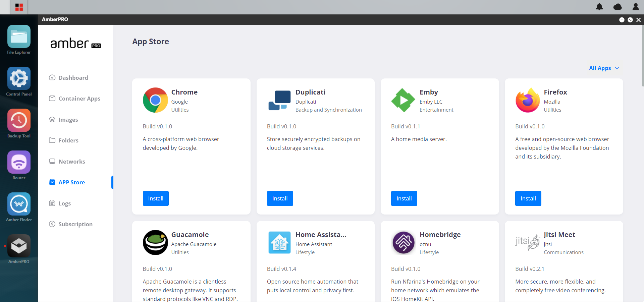Click the Home Assistant app logo
Viewport: 644px width, 302px height.
click(x=279, y=242)
